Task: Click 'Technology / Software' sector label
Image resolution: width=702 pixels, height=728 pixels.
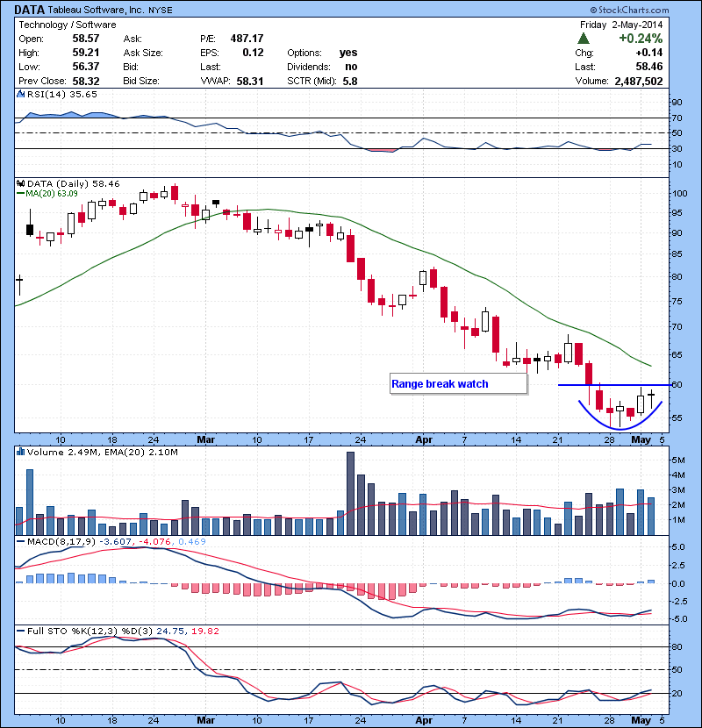Action: 68,25
